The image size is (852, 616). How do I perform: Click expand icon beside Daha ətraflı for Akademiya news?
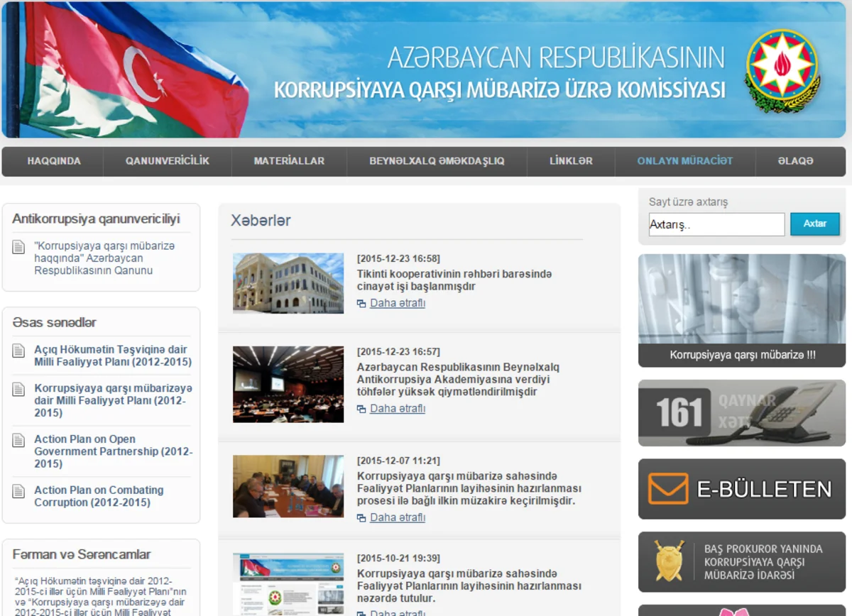coord(361,409)
